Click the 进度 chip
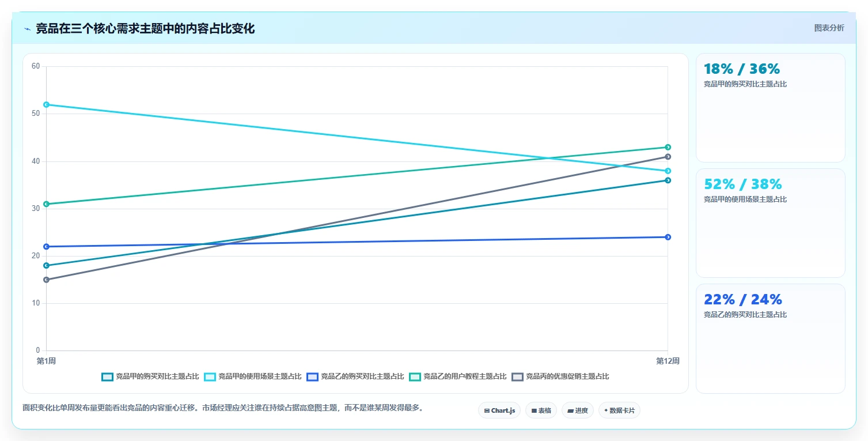Screen dimensions: 868x441 tap(578, 410)
